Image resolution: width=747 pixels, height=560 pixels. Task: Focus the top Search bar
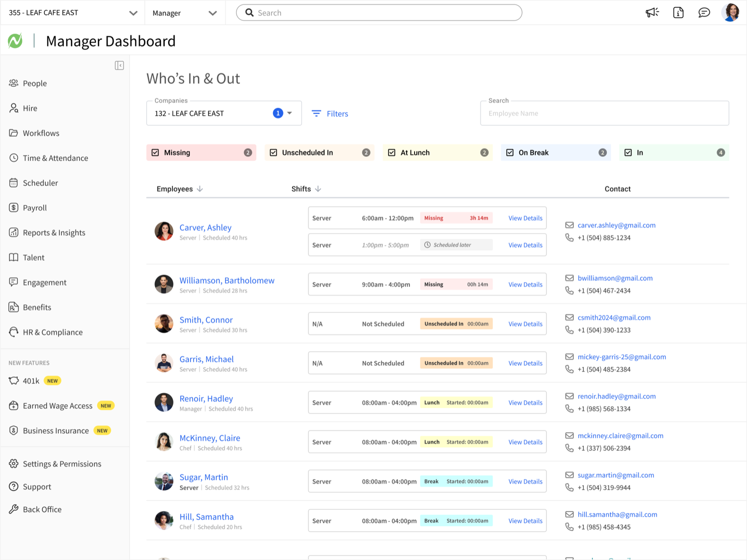pyautogui.click(x=379, y=12)
